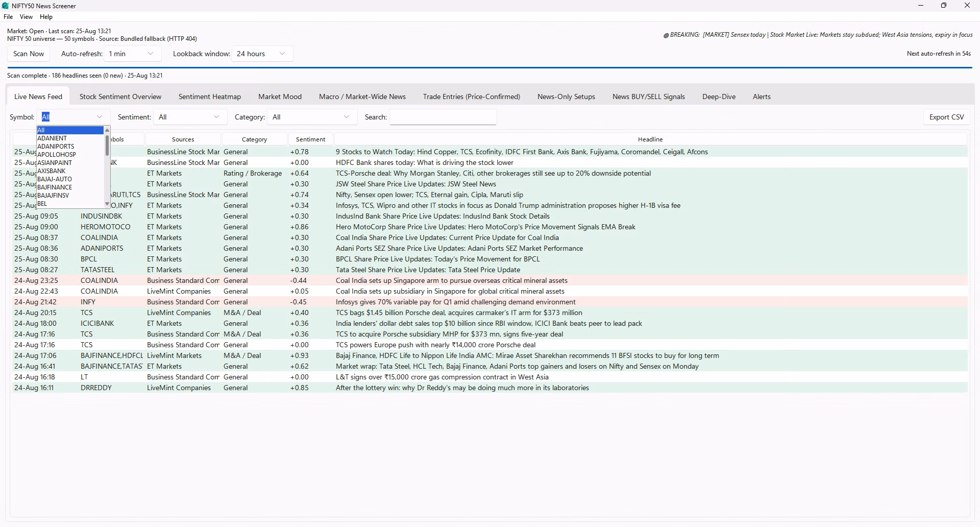Choose BAJAJFINSV from symbol list
Image resolution: width=980 pixels, height=527 pixels.
point(70,196)
